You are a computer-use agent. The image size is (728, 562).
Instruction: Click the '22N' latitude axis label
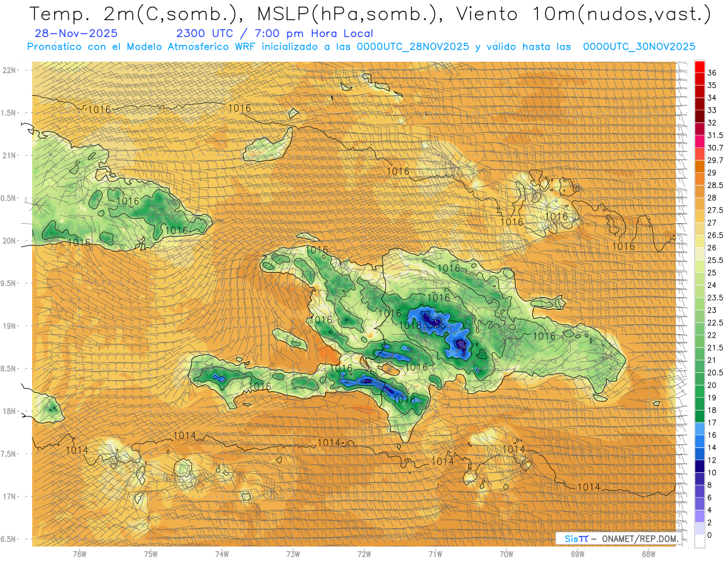click(9, 70)
